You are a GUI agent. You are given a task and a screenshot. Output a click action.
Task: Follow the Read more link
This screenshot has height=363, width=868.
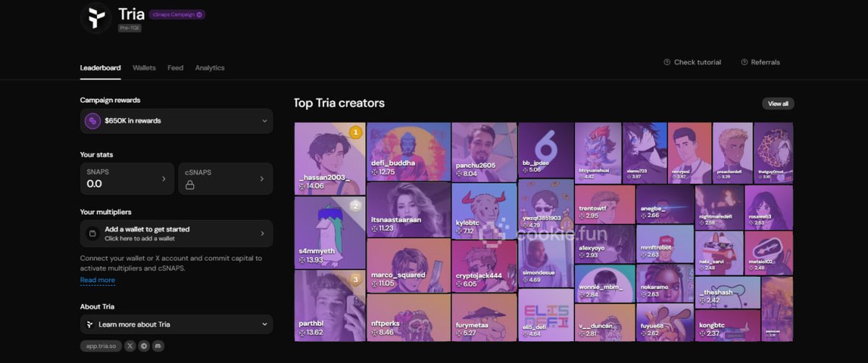[98, 280]
